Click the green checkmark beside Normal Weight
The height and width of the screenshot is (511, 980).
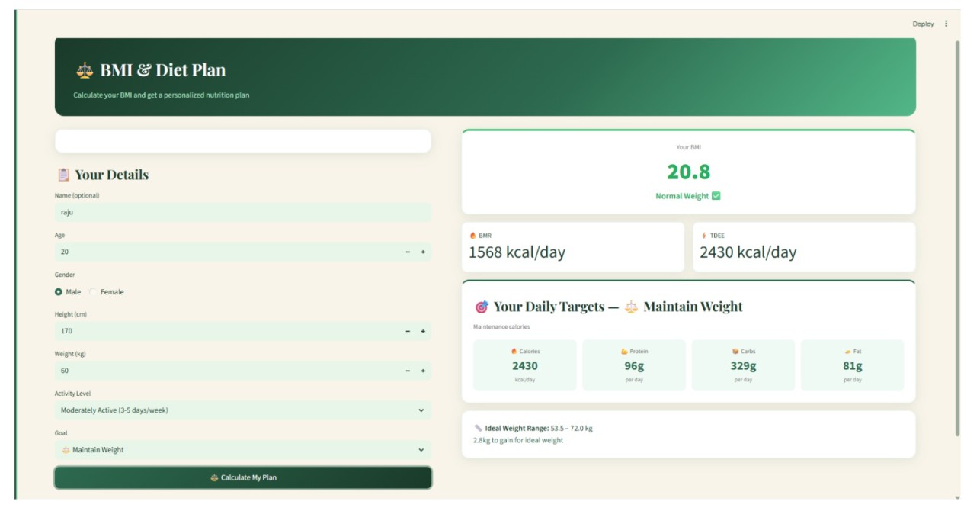click(x=716, y=196)
